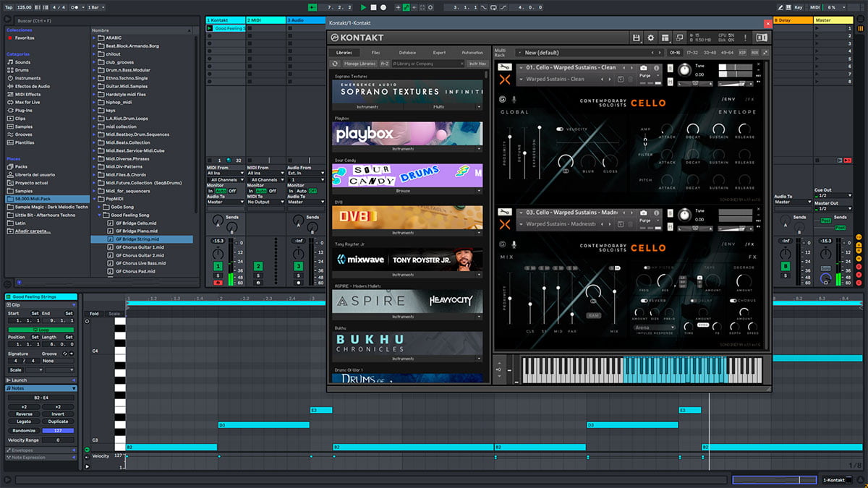The height and width of the screenshot is (488, 868).
Task: Select Drums category in browser
Action: point(23,70)
